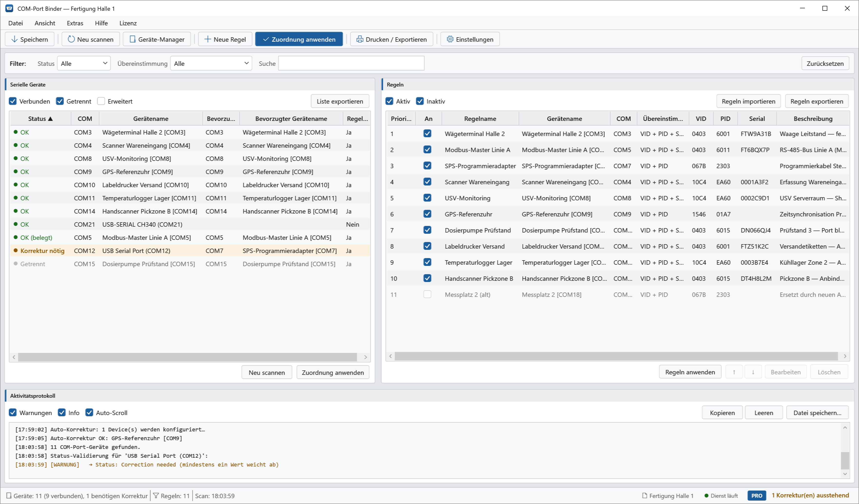Click the PRO license badge
Screen dimensions: 859x504
[x=756, y=495]
